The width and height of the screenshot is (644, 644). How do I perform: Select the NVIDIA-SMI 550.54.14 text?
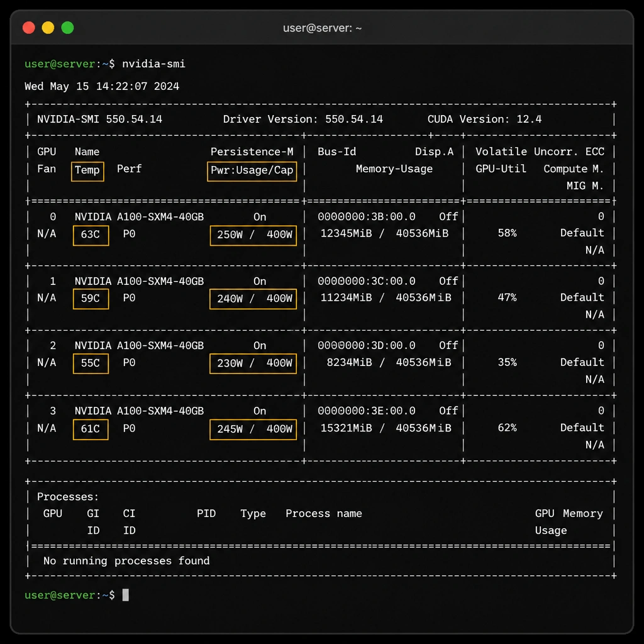99,119
